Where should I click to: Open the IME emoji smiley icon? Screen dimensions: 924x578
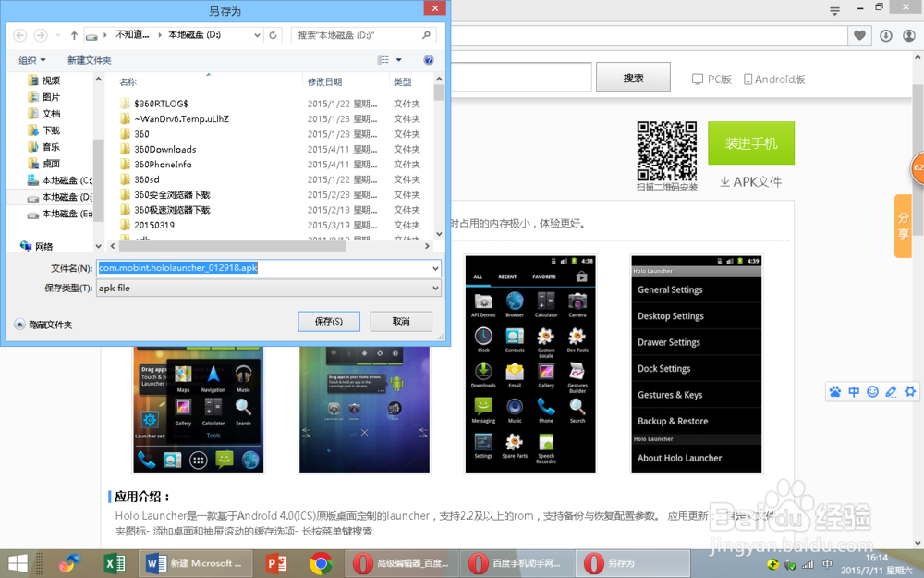pyautogui.click(x=873, y=391)
